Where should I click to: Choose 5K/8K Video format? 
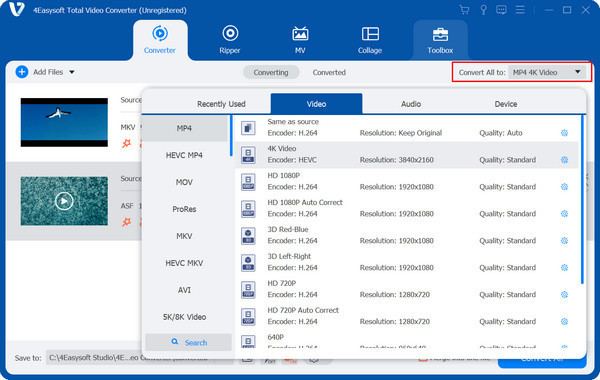coord(184,317)
